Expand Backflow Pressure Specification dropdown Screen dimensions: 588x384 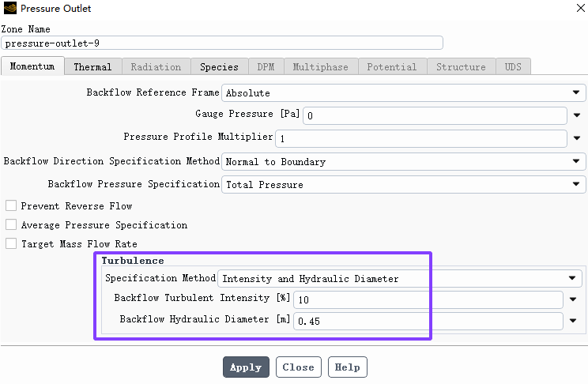tap(404, 185)
